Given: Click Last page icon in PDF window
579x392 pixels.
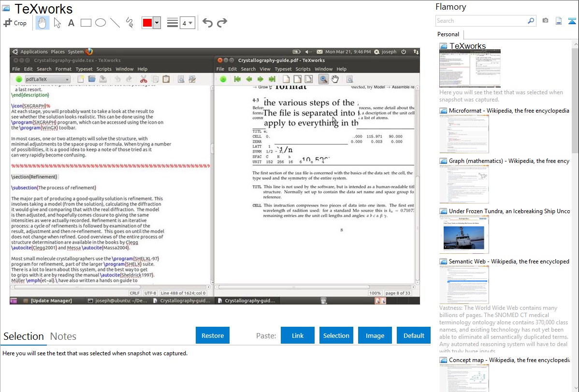Looking at the screenshot, I should click(x=272, y=79).
